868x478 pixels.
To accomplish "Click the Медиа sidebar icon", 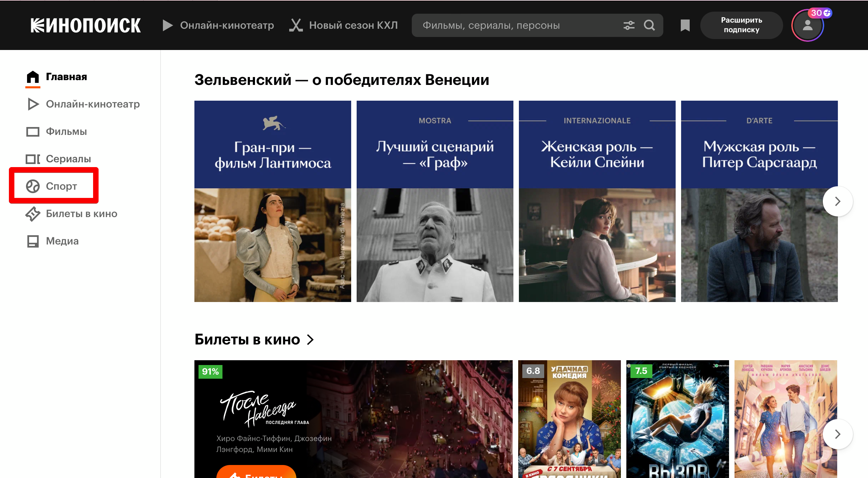I will coord(33,241).
